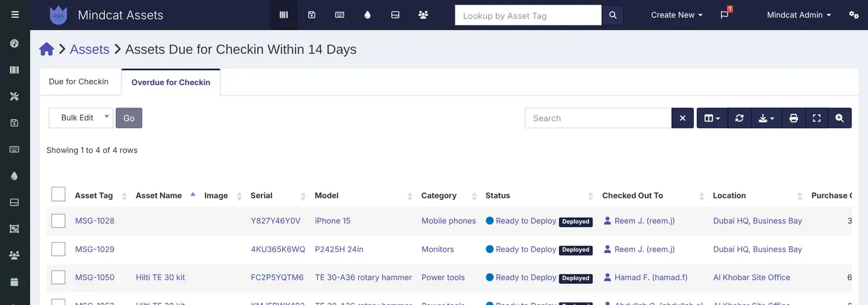
Task: Open tools wrench icon in left sidebar
Action: (15, 96)
